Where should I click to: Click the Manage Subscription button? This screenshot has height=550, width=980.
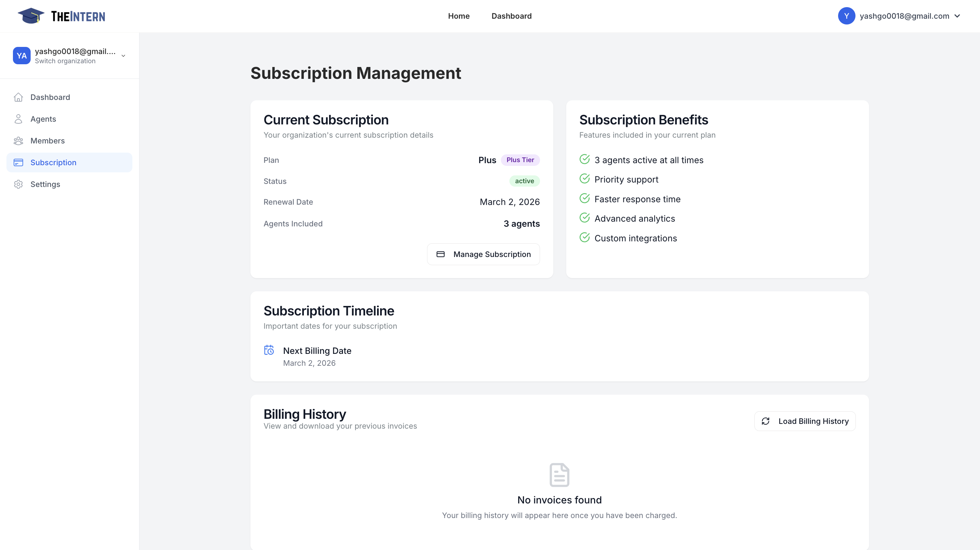tap(483, 254)
